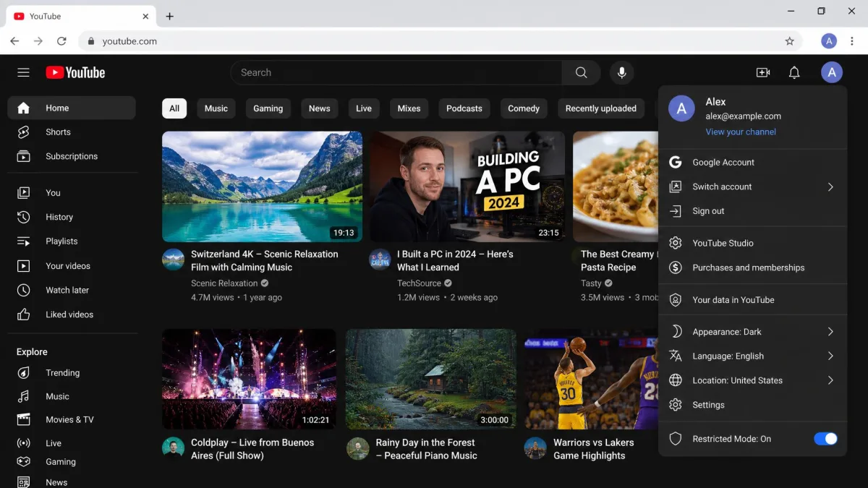
Task: Select the Live filter chip
Action: tap(364, 108)
